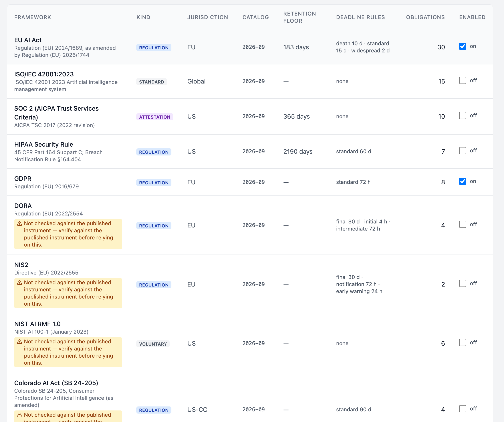
Task: Enable the Colorado AI Act checkbox
Action: (x=462, y=408)
